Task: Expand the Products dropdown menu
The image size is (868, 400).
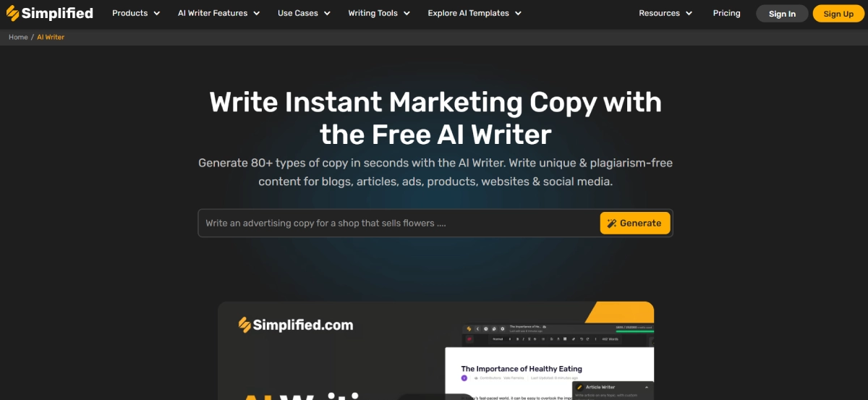Action: click(136, 13)
